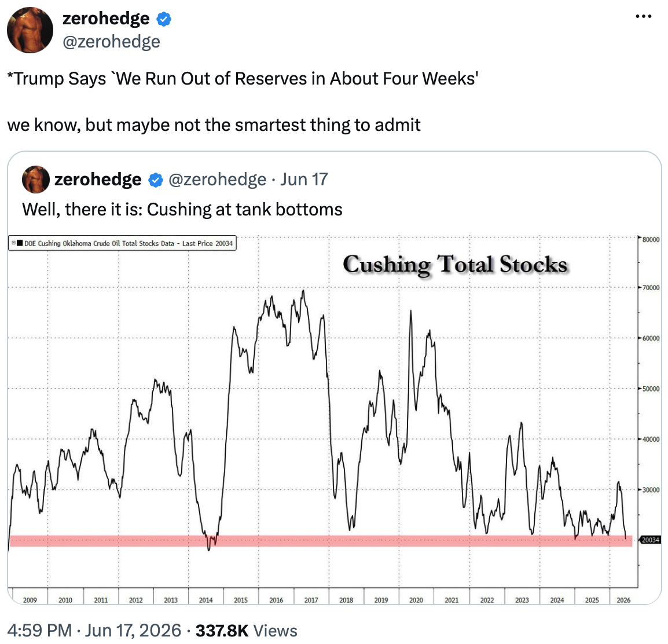The width and height of the screenshot is (668, 644).
Task: Click zerohedge's large profile avatar
Action: (30, 30)
